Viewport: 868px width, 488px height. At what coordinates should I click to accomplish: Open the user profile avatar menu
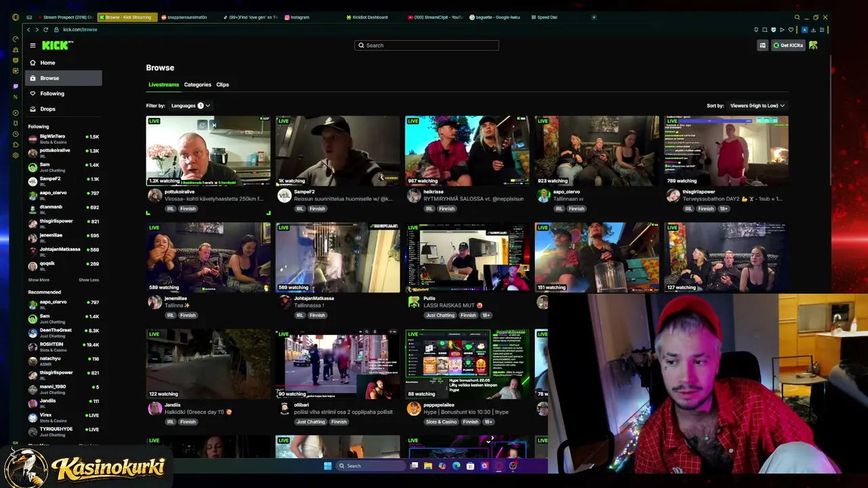pos(813,45)
